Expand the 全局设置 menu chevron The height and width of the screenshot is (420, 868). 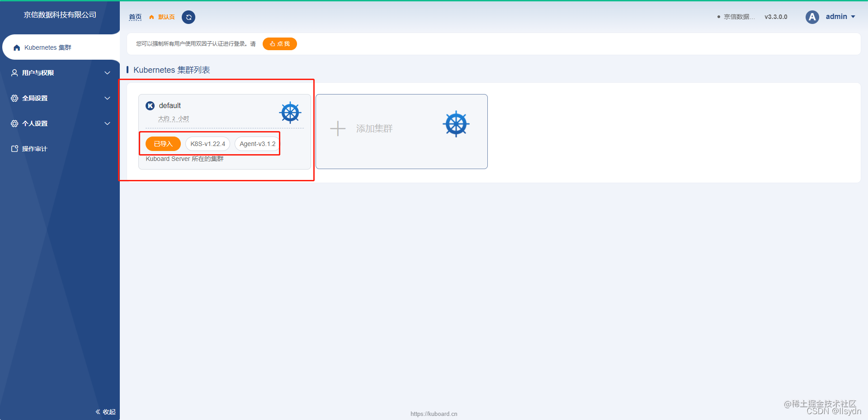tap(107, 98)
